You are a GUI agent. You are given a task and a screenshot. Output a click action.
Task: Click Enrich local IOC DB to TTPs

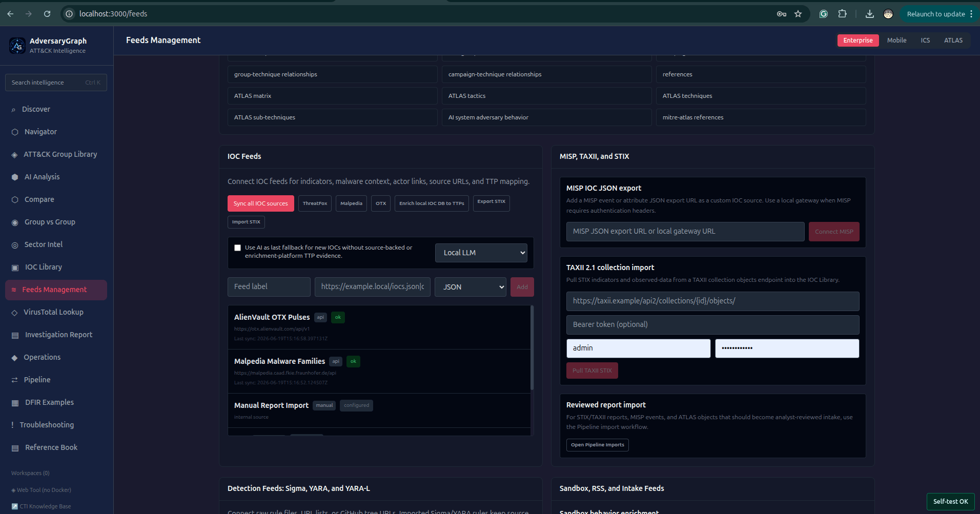[x=432, y=203]
